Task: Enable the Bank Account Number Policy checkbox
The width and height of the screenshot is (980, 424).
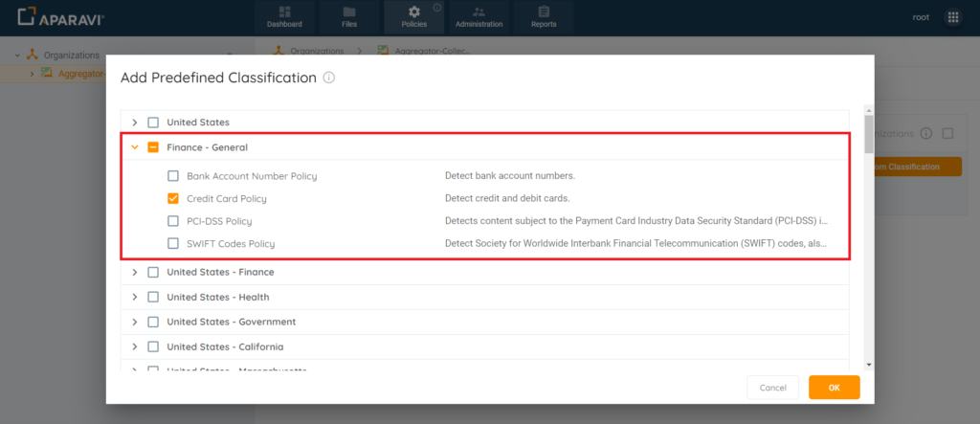Action: click(173, 176)
